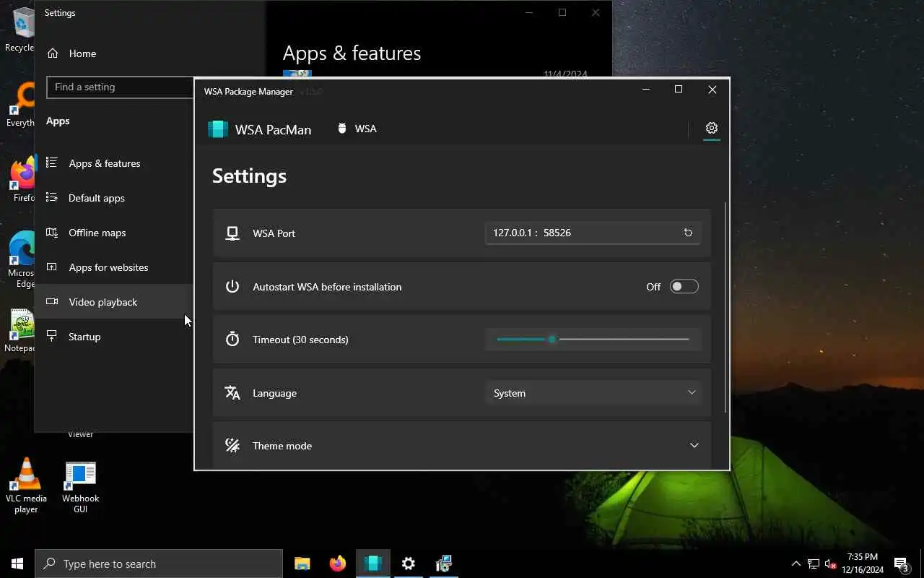
Task: Open File Explorer from the taskbar
Action: (302, 564)
